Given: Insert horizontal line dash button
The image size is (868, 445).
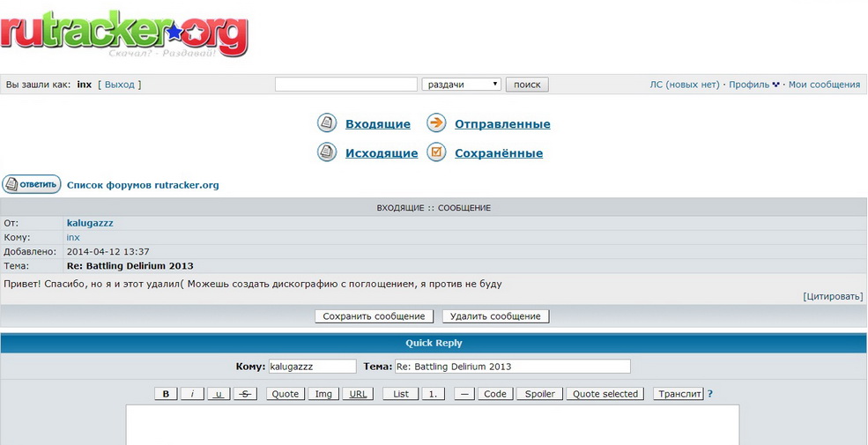Looking at the screenshot, I should pos(464,394).
